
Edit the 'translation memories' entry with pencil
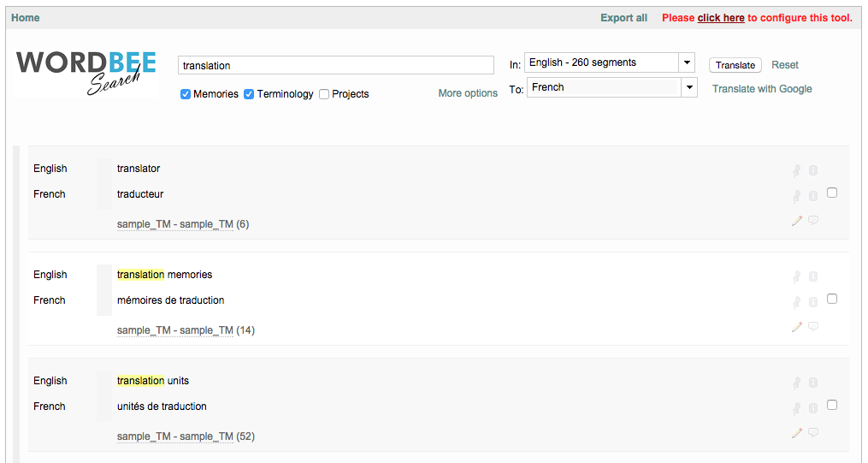coord(797,327)
